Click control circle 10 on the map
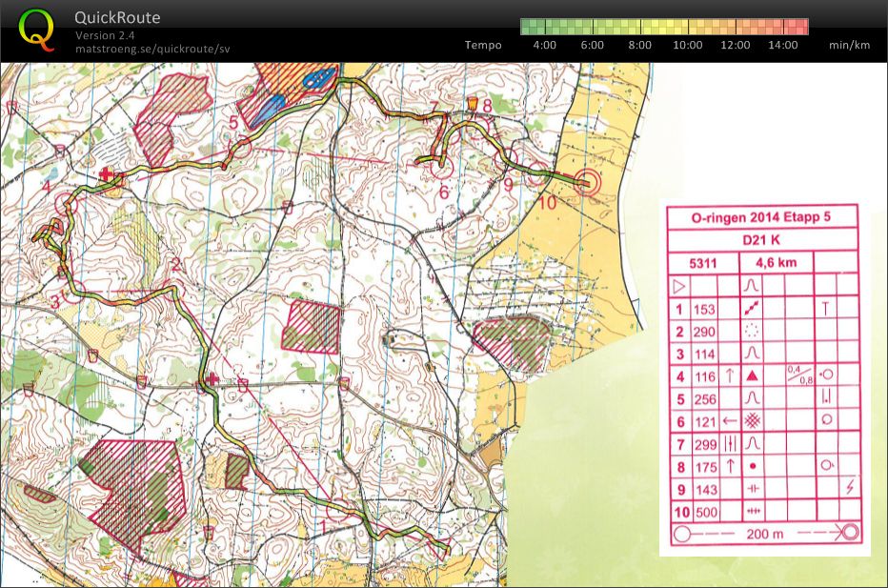The width and height of the screenshot is (888, 588). click(x=538, y=173)
